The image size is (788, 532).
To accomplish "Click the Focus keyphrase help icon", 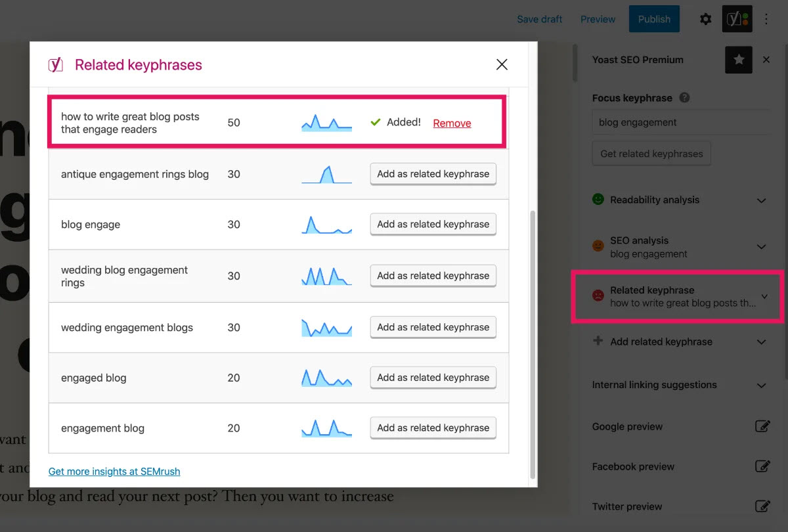I will tap(684, 98).
